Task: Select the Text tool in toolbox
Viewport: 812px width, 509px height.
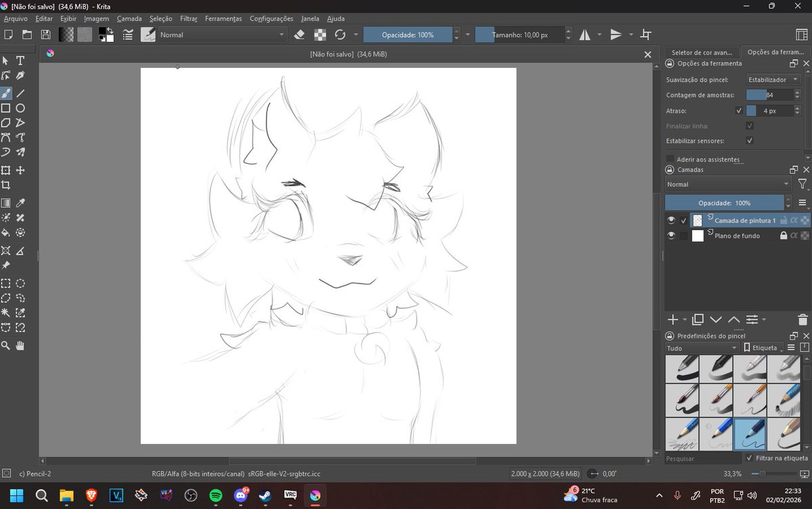Action: (20, 61)
